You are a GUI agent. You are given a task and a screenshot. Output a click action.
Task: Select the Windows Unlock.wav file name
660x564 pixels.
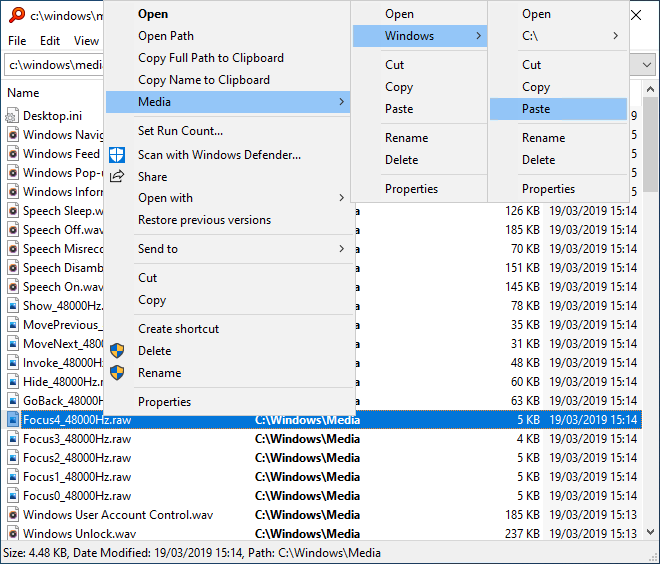[80, 534]
